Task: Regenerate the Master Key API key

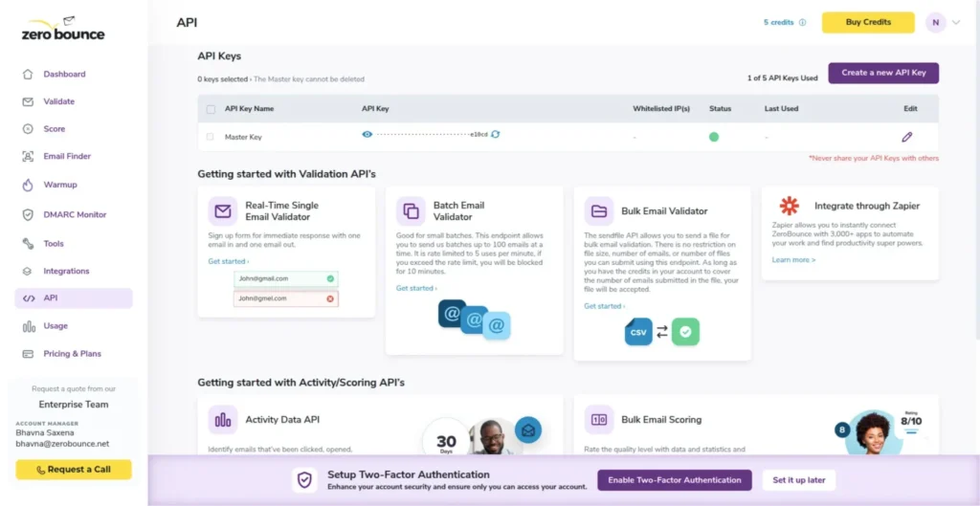Action: [x=495, y=134]
